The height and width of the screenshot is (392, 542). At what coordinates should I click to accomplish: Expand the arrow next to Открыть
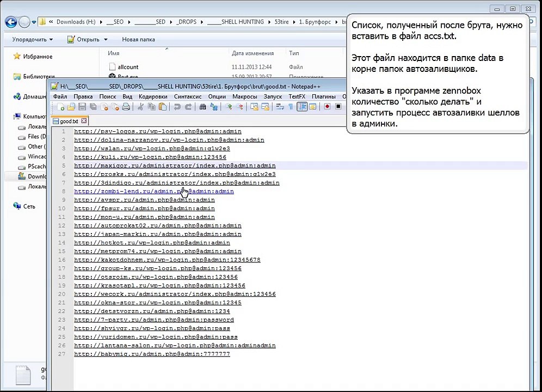106,39
